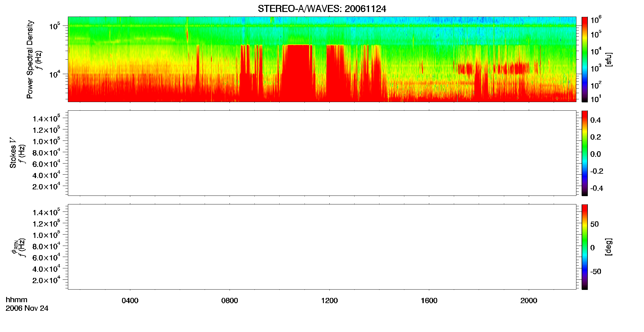
Task: Click the 0.0 Stokes colorbar tick label
Action: (595, 154)
